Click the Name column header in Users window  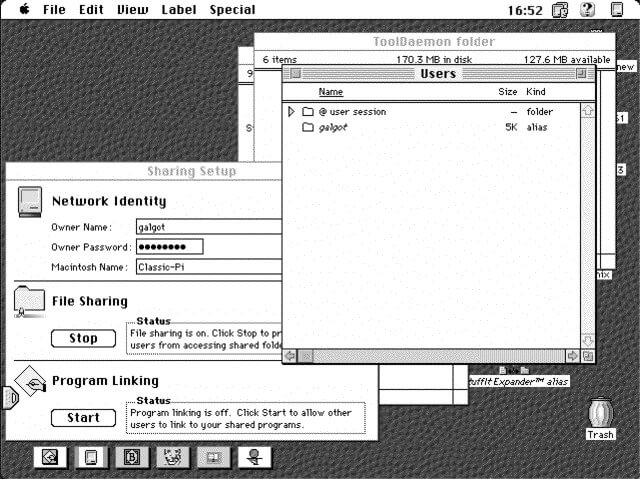point(330,92)
